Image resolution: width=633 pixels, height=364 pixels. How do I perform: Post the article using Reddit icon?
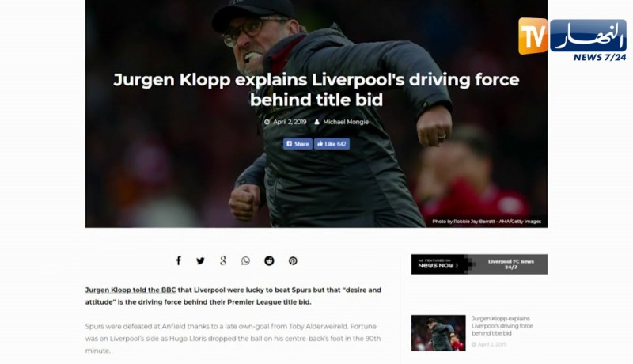(x=269, y=261)
